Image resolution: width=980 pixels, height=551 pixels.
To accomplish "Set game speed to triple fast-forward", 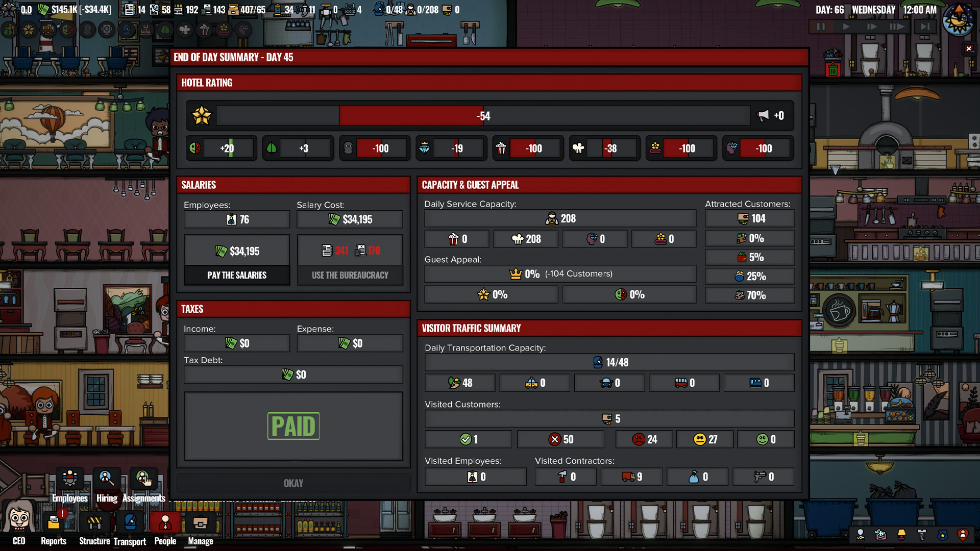I will pos(897,27).
